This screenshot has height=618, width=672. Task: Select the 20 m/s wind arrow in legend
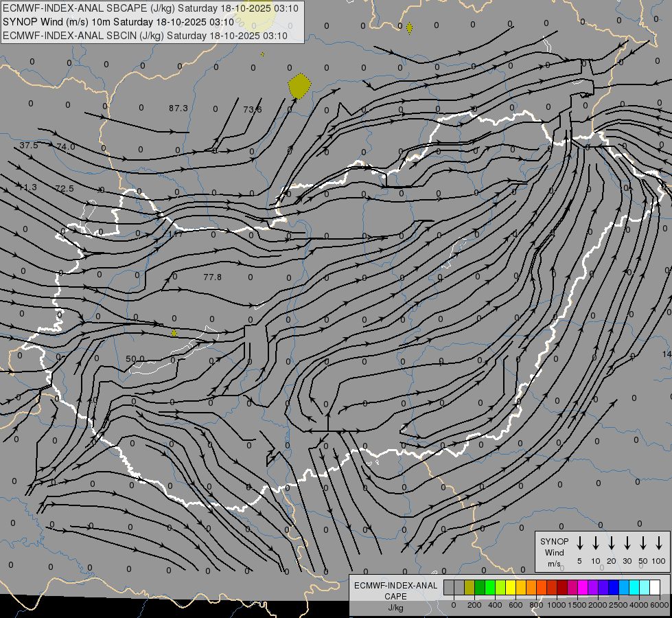(x=611, y=543)
